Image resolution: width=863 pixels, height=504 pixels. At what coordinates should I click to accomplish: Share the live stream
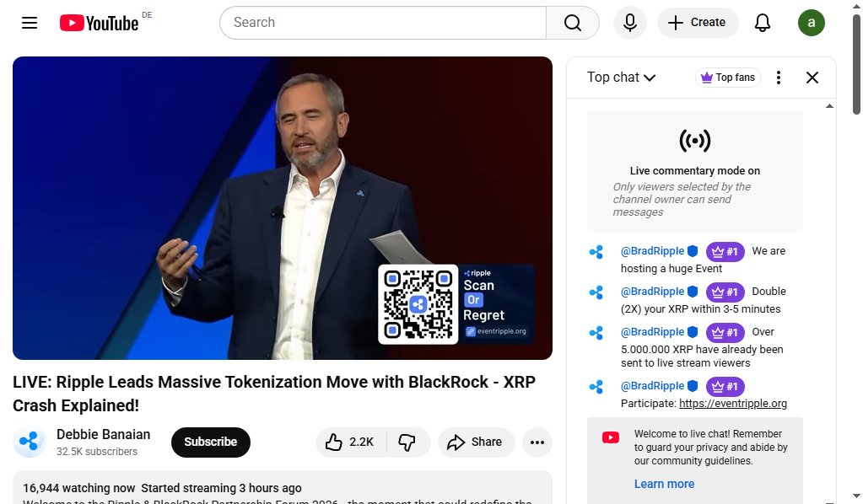coord(476,442)
